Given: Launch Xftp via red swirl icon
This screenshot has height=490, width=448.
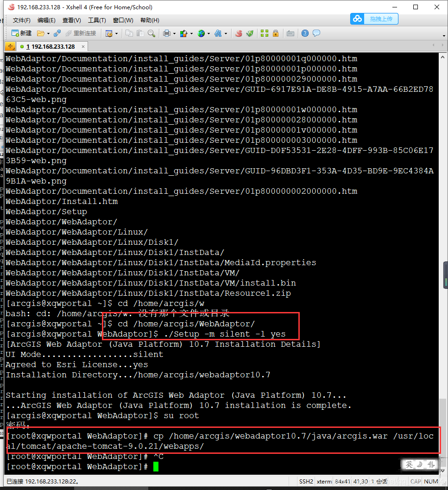Looking at the screenshot, I should pos(239,33).
